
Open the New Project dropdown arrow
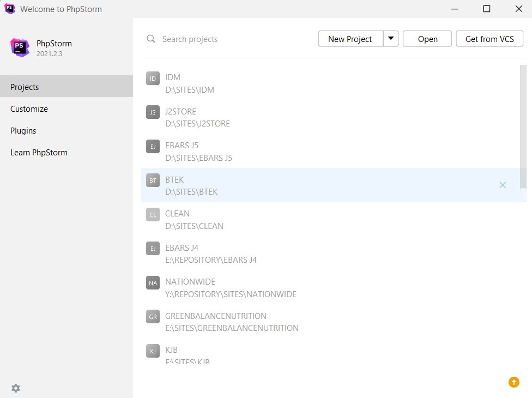(391, 39)
